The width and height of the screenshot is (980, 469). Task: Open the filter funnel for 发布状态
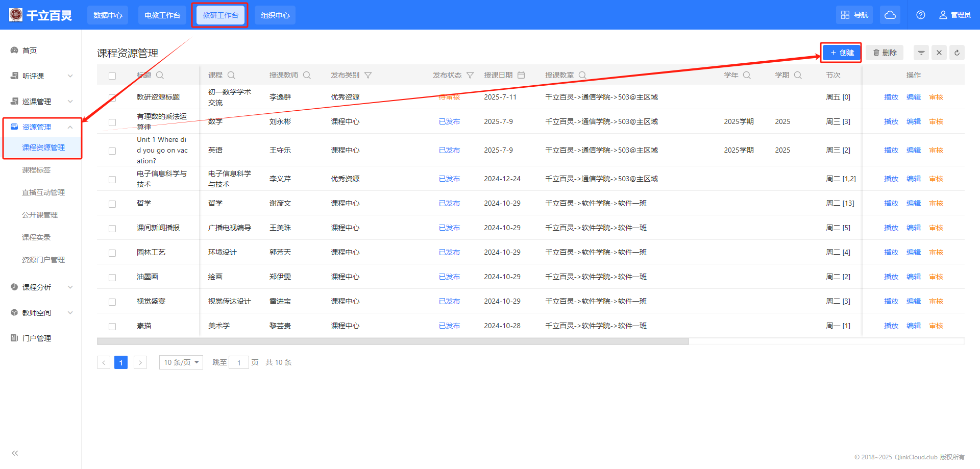tap(470, 75)
